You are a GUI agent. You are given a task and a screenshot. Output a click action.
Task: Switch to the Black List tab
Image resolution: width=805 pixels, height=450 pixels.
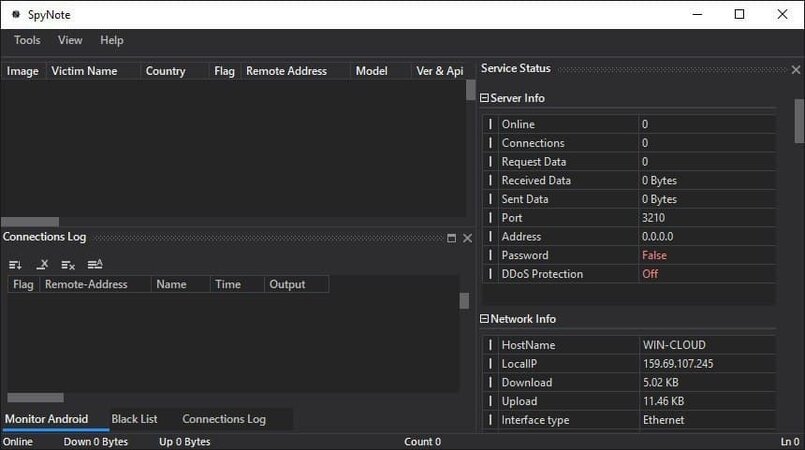pos(134,419)
